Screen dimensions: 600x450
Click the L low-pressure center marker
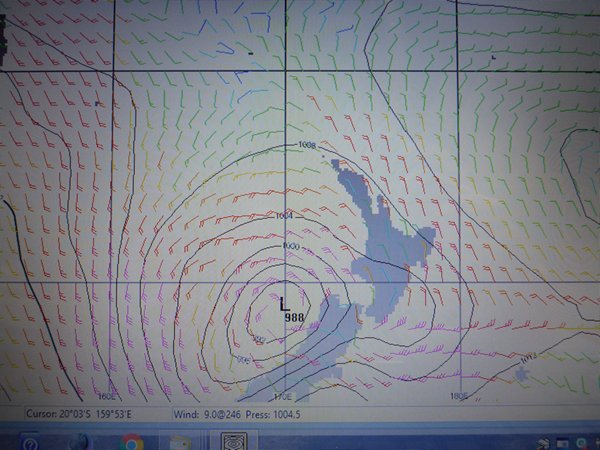(x=284, y=303)
